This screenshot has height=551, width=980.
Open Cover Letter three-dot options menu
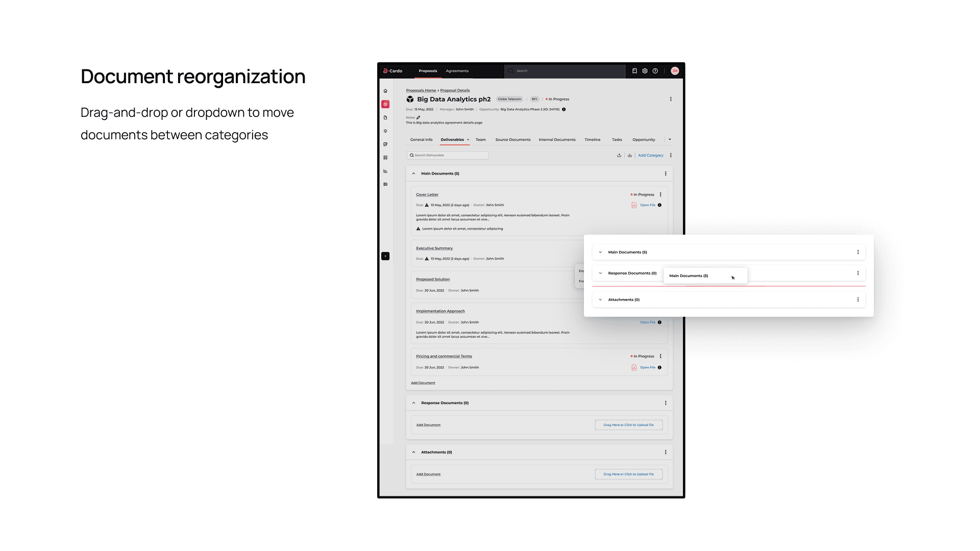point(660,194)
